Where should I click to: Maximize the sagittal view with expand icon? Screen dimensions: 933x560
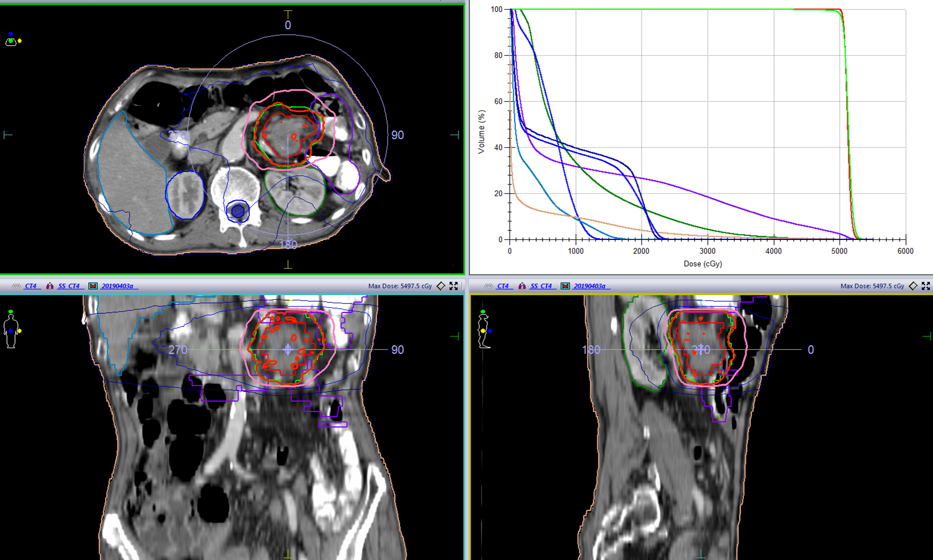click(x=926, y=286)
